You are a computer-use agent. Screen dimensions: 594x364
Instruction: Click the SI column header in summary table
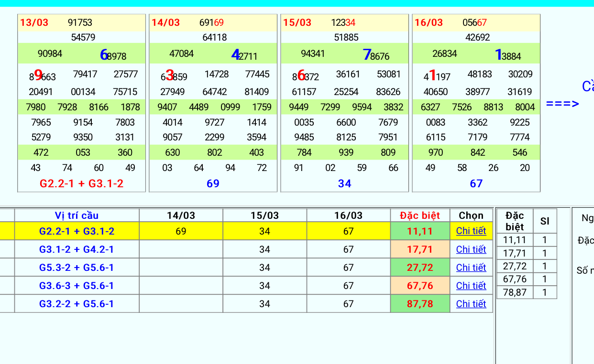tap(544, 221)
